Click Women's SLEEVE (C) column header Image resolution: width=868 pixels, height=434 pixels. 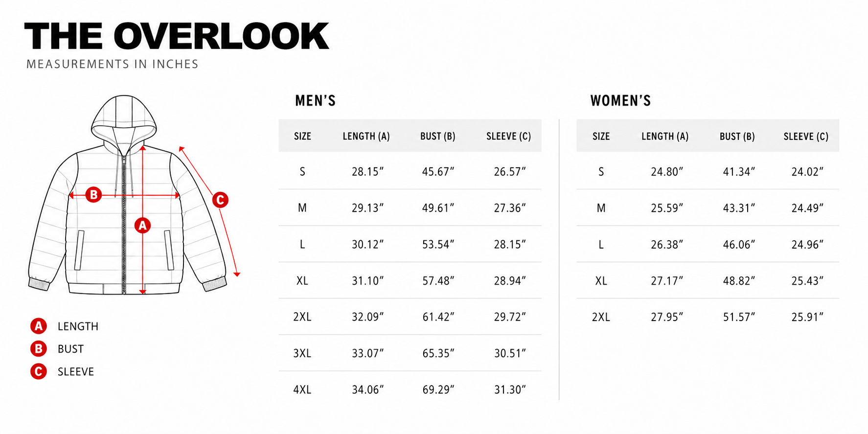(806, 136)
